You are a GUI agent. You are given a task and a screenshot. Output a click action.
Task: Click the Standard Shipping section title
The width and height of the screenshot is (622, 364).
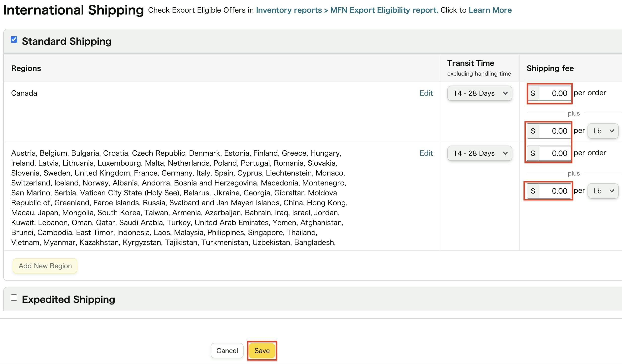coord(66,41)
